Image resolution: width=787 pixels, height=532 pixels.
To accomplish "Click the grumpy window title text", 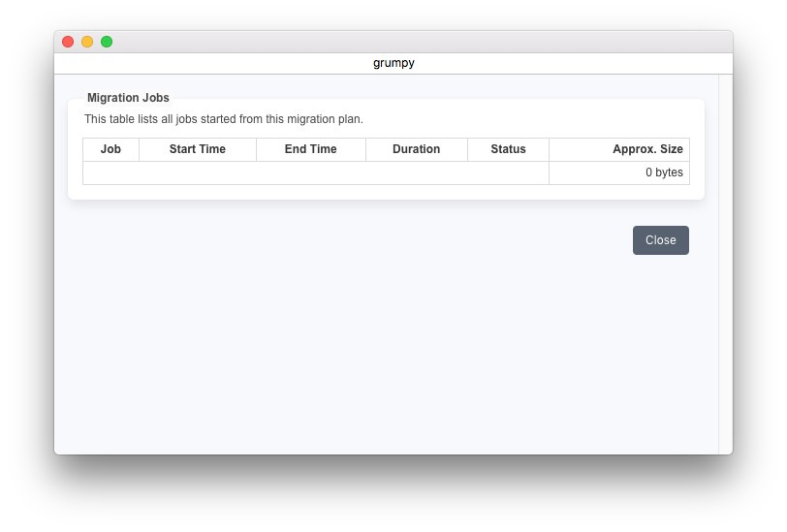I will tap(393, 63).
